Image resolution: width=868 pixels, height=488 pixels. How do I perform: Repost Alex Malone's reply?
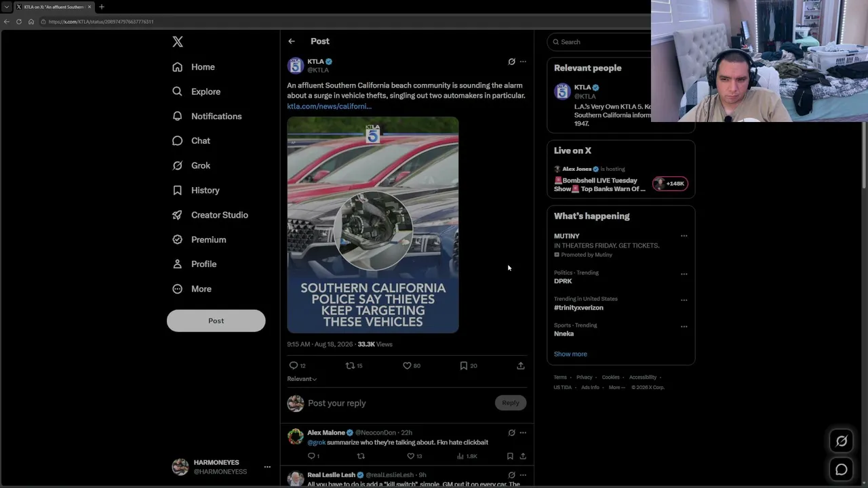click(x=361, y=456)
